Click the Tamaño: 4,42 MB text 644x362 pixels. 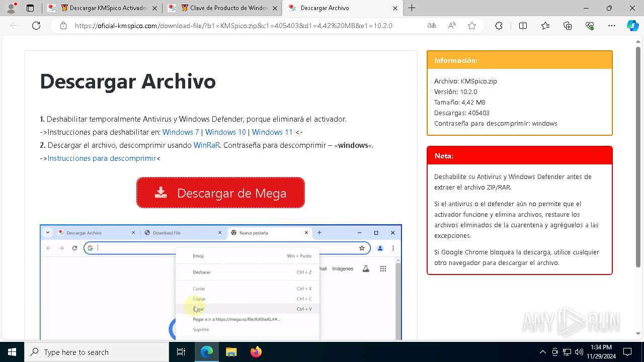[x=460, y=102]
